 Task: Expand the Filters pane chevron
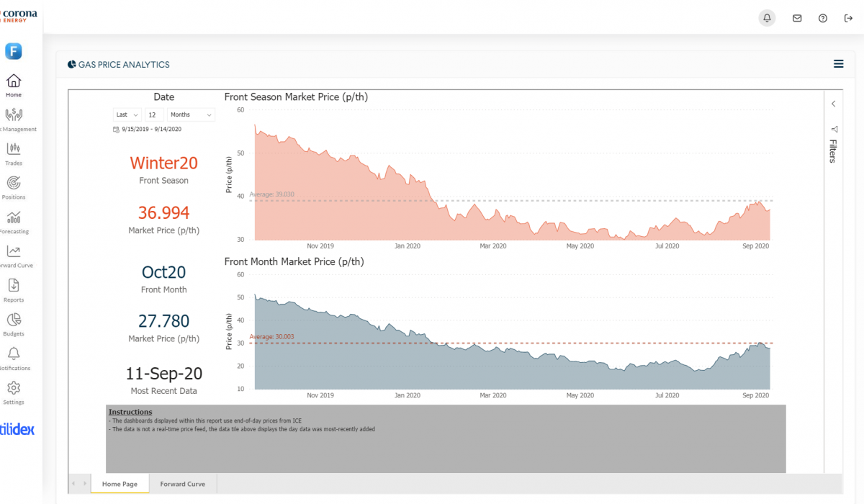833,104
